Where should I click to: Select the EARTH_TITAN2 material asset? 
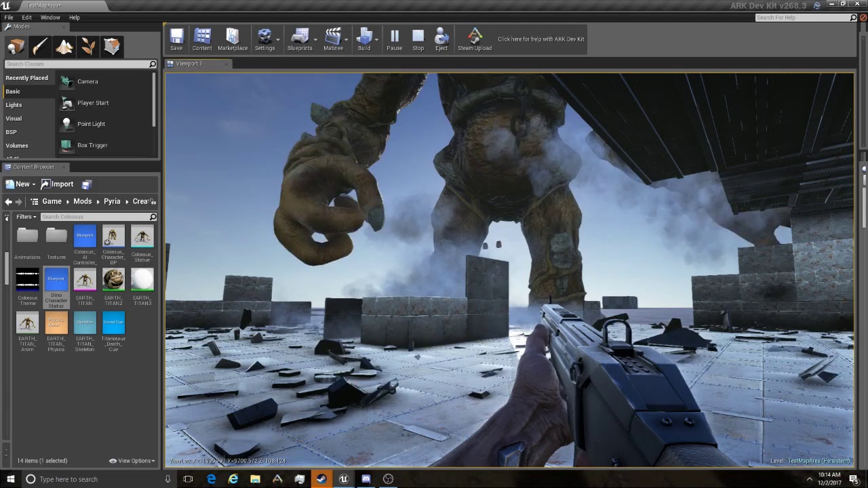tap(113, 287)
